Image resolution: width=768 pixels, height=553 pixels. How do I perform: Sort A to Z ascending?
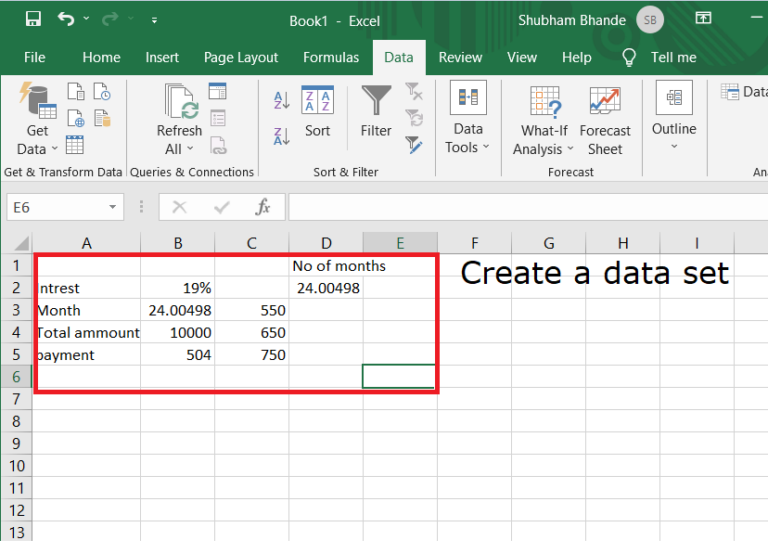pos(282,100)
